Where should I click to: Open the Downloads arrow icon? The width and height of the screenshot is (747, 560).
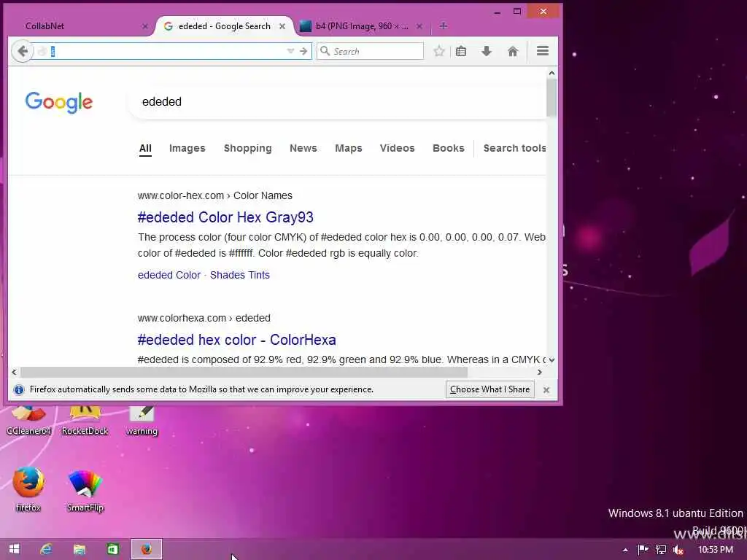click(487, 51)
